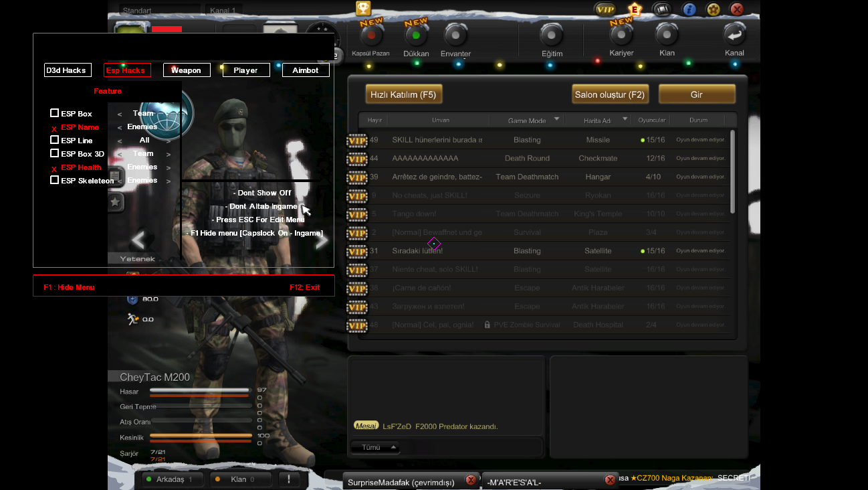
Task: Click the running man speed icon
Action: [x=132, y=319]
